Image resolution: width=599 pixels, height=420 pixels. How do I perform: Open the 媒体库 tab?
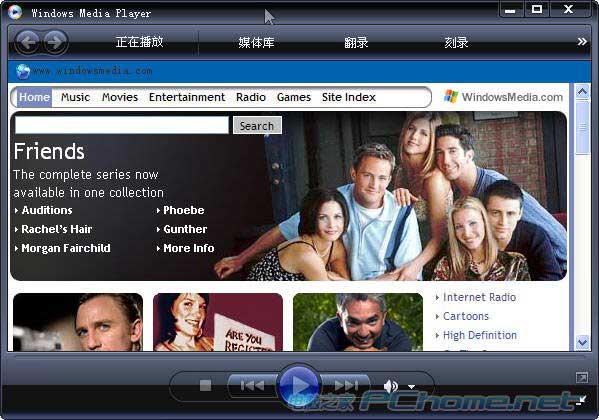coord(256,42)
